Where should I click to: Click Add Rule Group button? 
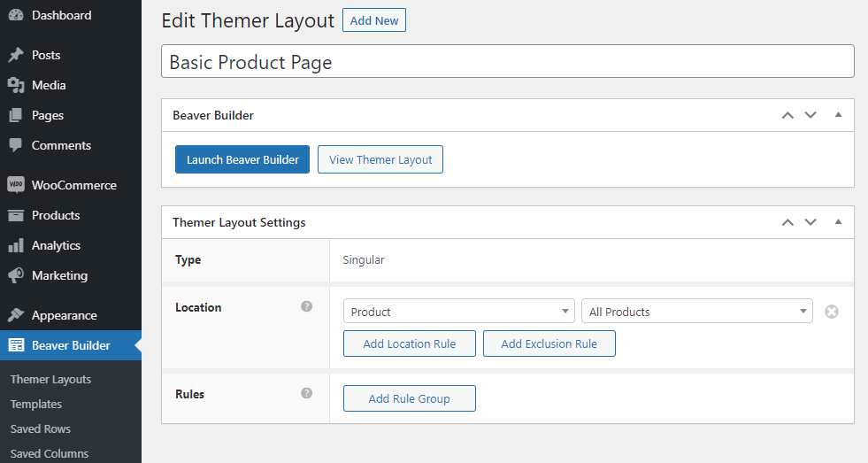[x=410, y=398]
